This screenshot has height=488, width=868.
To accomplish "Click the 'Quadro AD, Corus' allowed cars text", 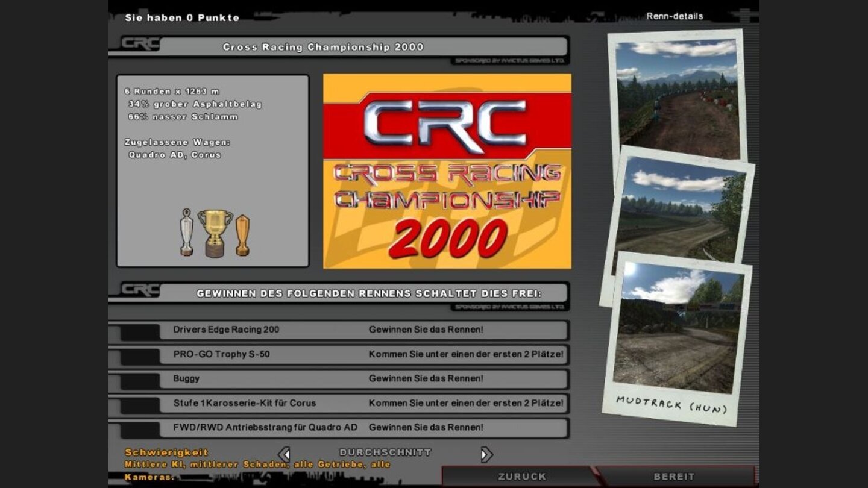I will (x=174, y=155).
